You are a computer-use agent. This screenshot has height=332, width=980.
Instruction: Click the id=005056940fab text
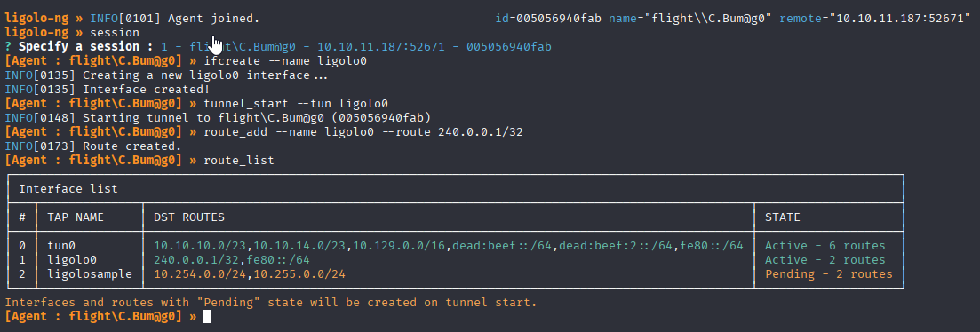(x=548, y=18)
